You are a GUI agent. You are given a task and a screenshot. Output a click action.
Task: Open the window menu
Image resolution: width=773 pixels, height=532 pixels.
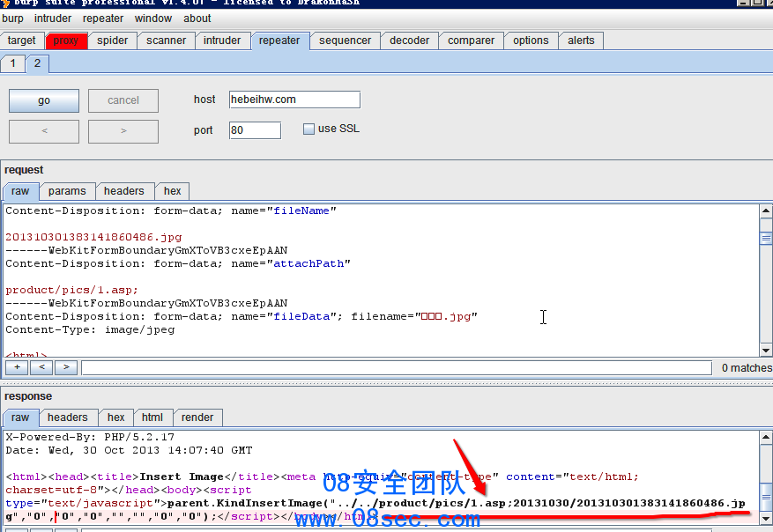click(x=152, y=18)
